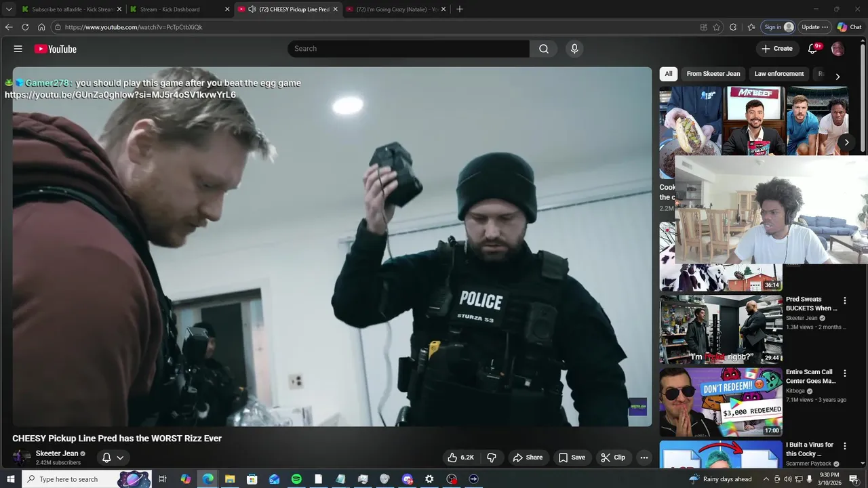Open Entire Scam Call Center video thumbnail
Screen dimensions: 868x488
click(x=721, y=402)
